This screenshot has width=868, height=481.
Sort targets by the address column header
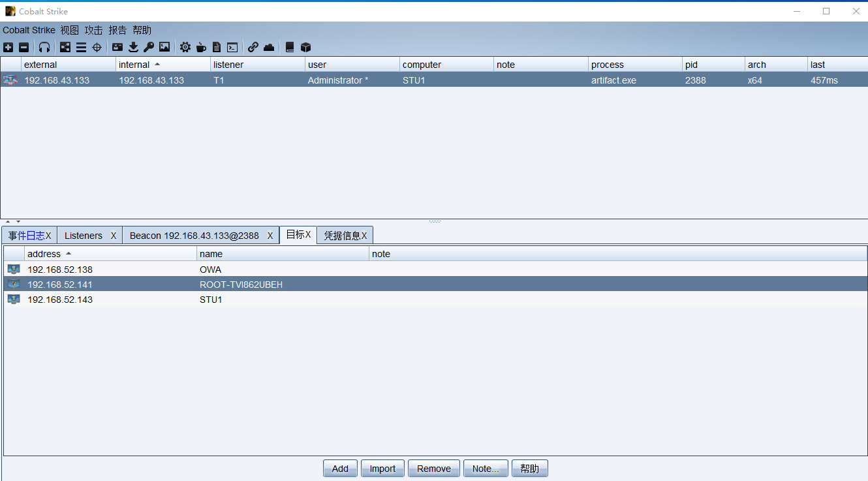pos(110,254)
